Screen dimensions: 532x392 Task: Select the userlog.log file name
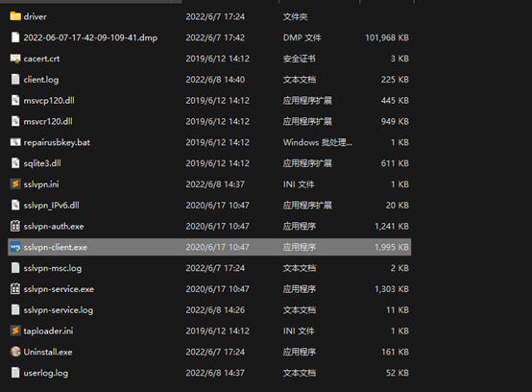point(46,373)
